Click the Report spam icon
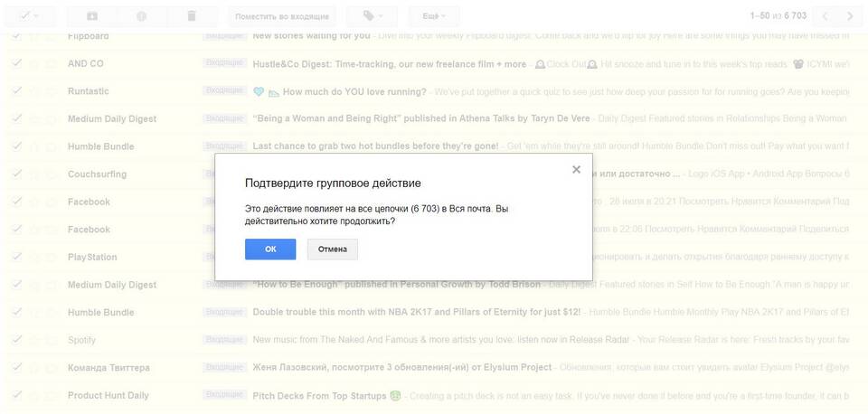The height and width of the screenshot is (414, 868). (142, 16)
